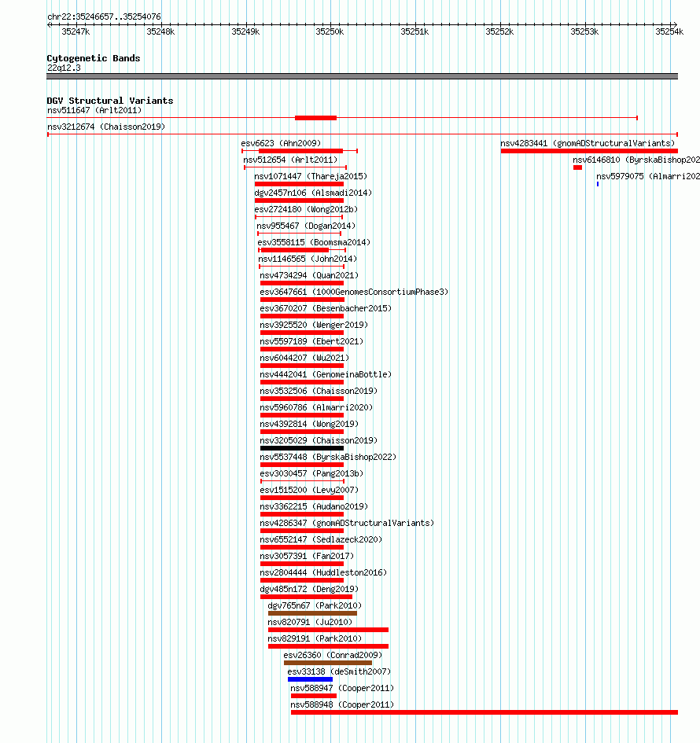Click the DGV Structural Variants track title
This screenshot has height=743, width=700.
[x=110, y=101]
